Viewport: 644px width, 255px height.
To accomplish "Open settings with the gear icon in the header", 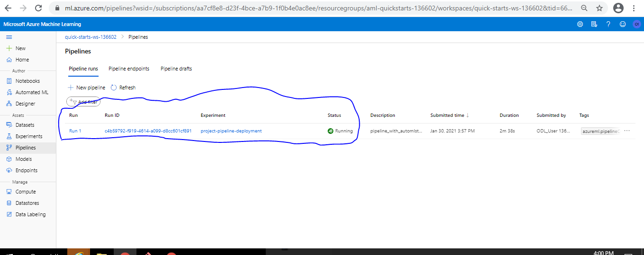I will click(x=580, y=24).
